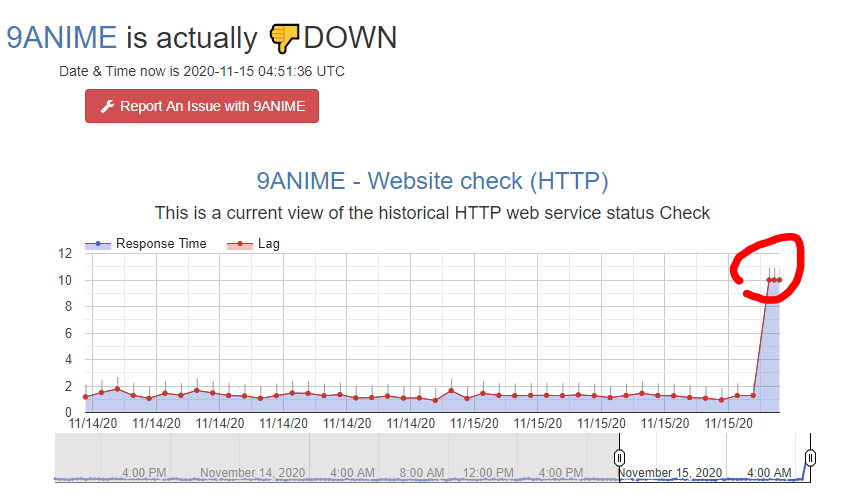Click November 14, 2020 label in range navigator
Image resolution: width=842 pixels, height=494 pixels.
coord(252,473)
